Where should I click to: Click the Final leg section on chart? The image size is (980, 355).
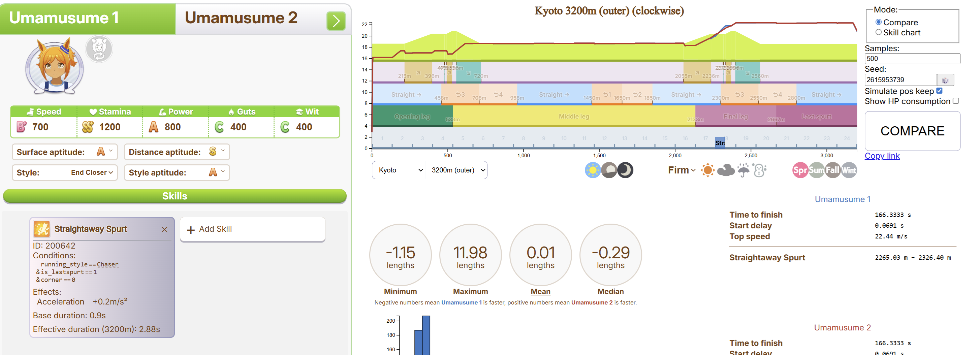[x=735, y=116]
